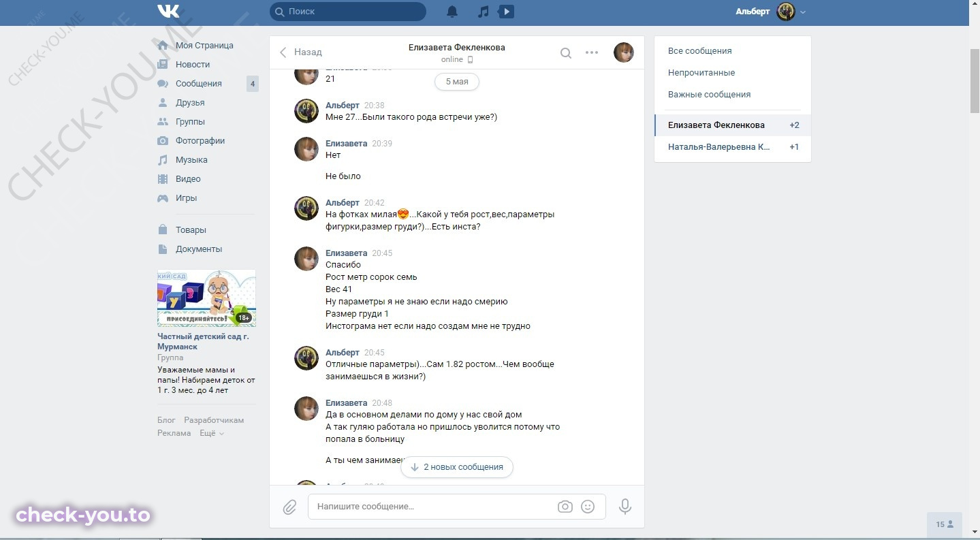Click Елизавета name at 20:48 message
Image resolution: width=980 pixels, height=540 pixels.
346,403
